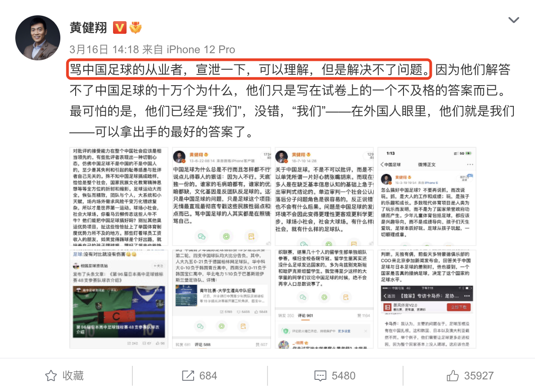Open third thumbnail dated 18-7-10
535x392 pixels.
[x=324, y=197]
